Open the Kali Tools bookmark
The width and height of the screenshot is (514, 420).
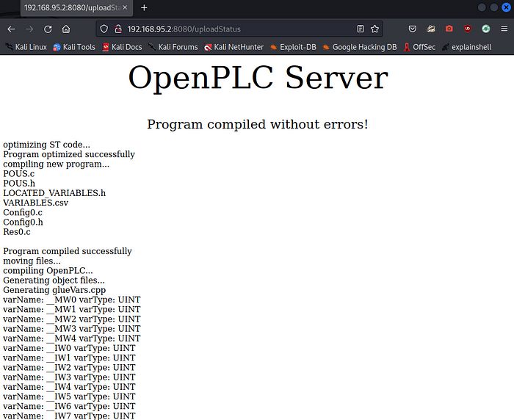pos(74,47)
